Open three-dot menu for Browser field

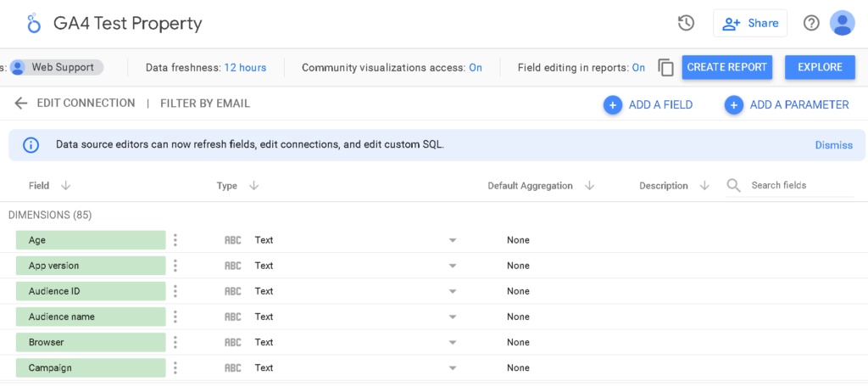point(175,342)
